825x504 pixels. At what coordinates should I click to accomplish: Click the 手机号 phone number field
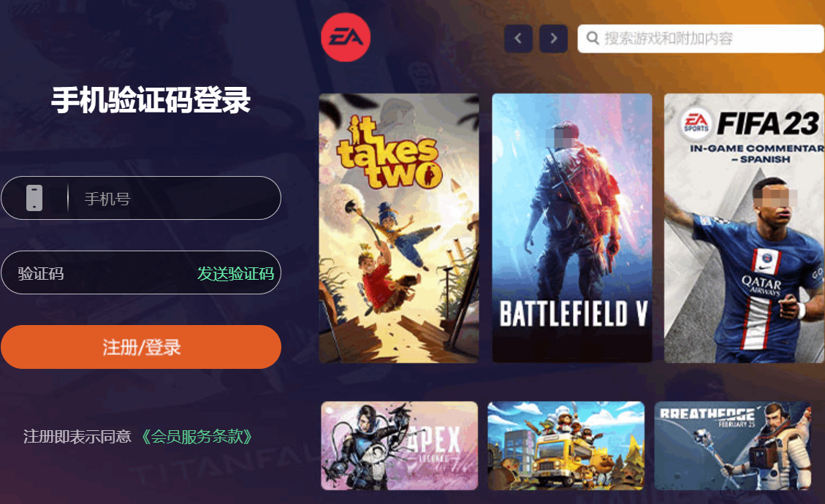(141, 198)
